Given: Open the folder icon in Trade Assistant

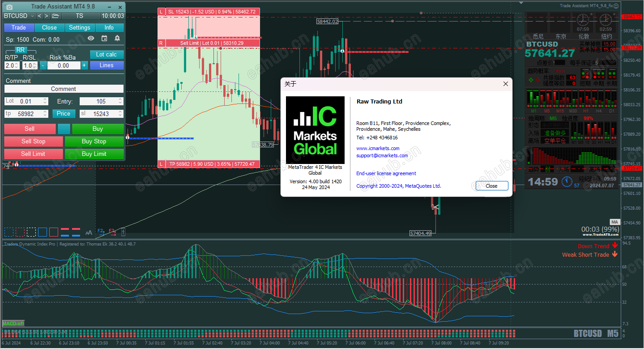Looking at the screenshot, I should (x=55, y=16).
